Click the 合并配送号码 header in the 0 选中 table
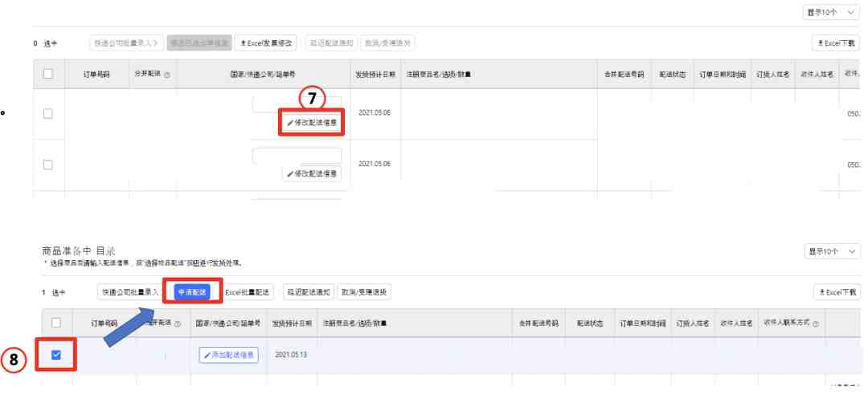The image size is (868, 395). click(624, 74)
